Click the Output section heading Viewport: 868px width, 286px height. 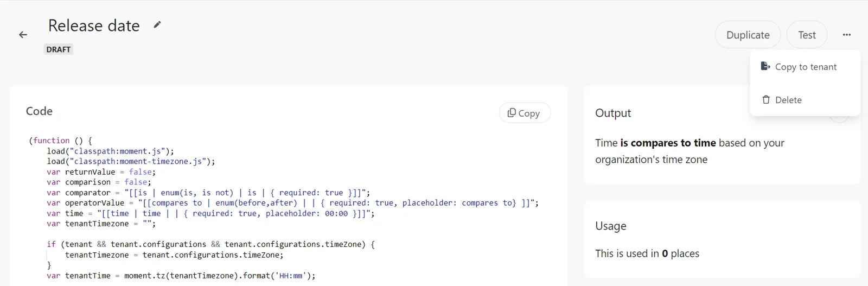tap(613, 113)
